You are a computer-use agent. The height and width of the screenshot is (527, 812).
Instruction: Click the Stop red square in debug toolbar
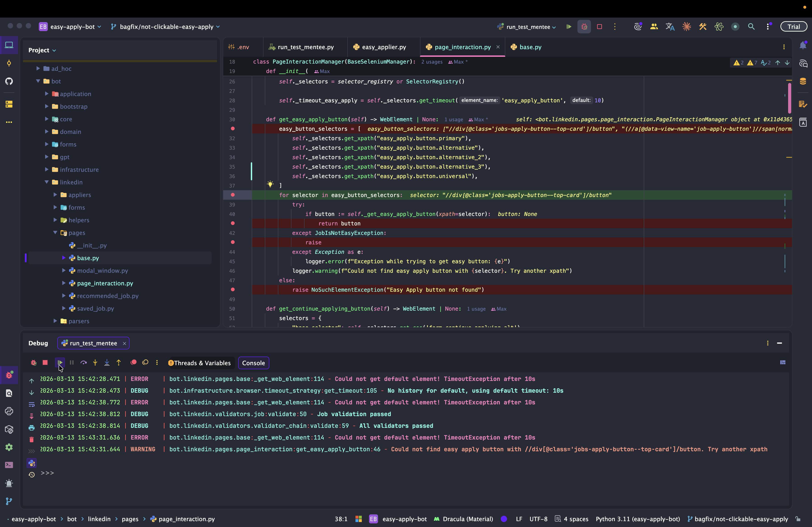click(45, 363)
